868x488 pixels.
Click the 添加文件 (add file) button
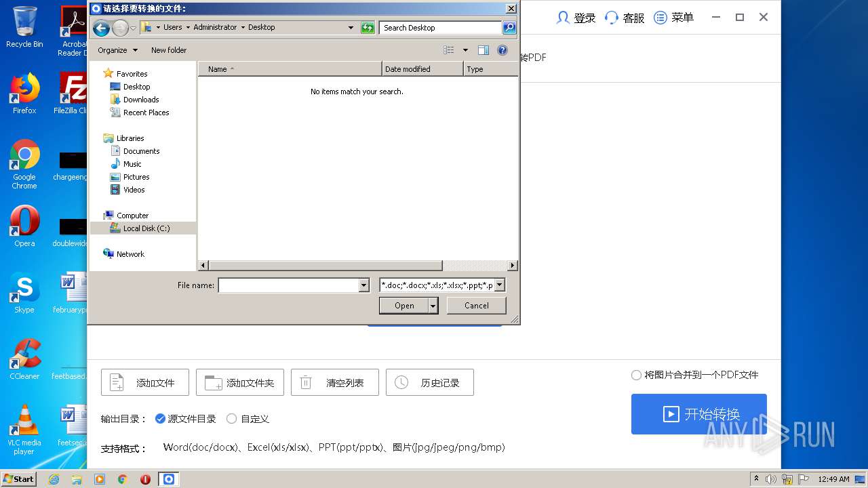point(145,382)
